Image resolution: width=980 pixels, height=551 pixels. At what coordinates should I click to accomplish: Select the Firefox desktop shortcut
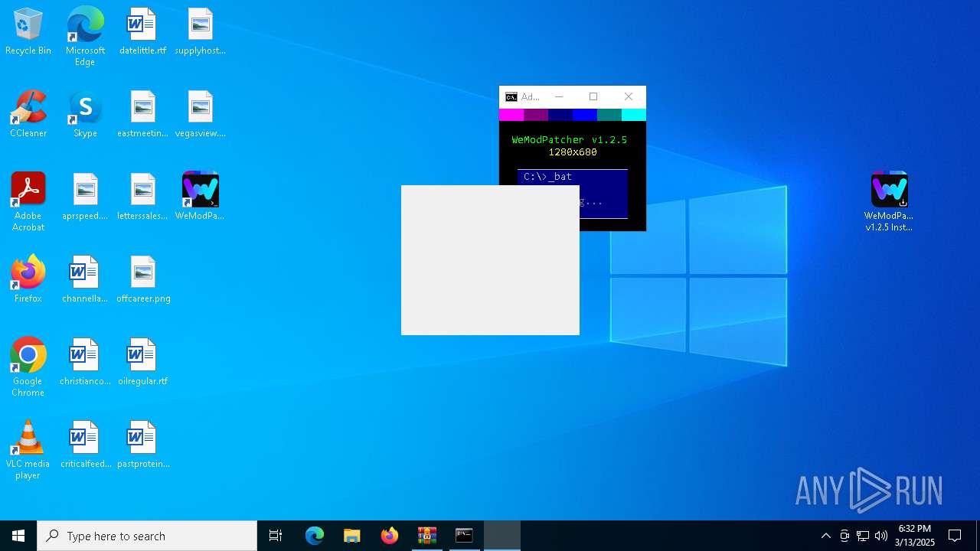click(28, 280)
